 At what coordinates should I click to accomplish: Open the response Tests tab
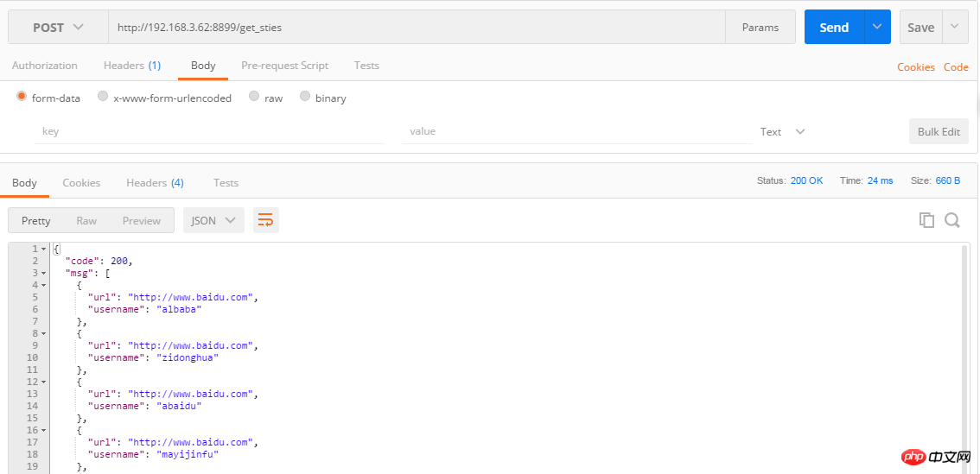tap(226, 183)
